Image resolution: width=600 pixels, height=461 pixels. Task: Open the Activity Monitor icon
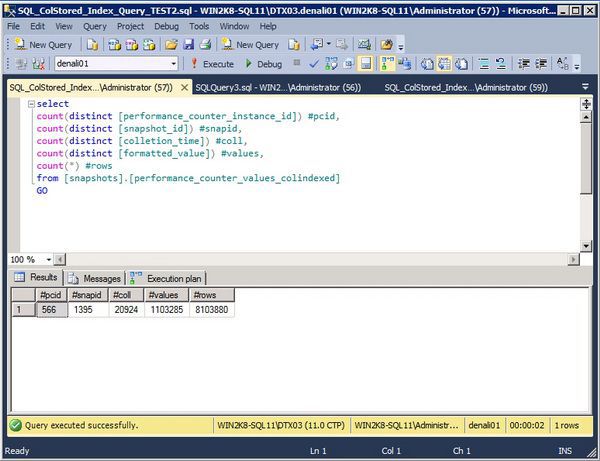[x=364, y=45]
